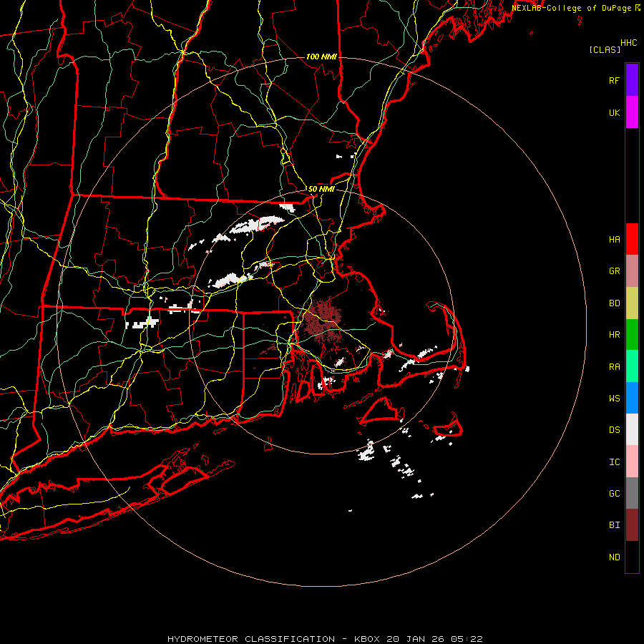Screen dimensions: 644x644
Task: Select the GR legend color block
Action: point(632,271)
